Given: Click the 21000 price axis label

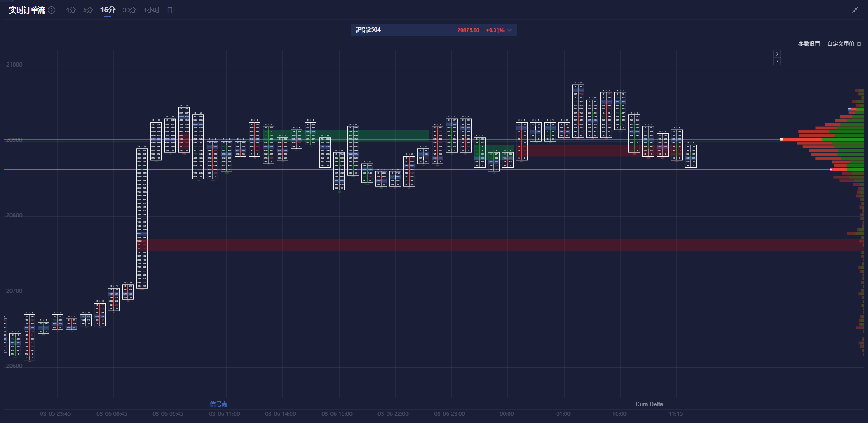Looking at the screenshot, I should pos(14,65).
